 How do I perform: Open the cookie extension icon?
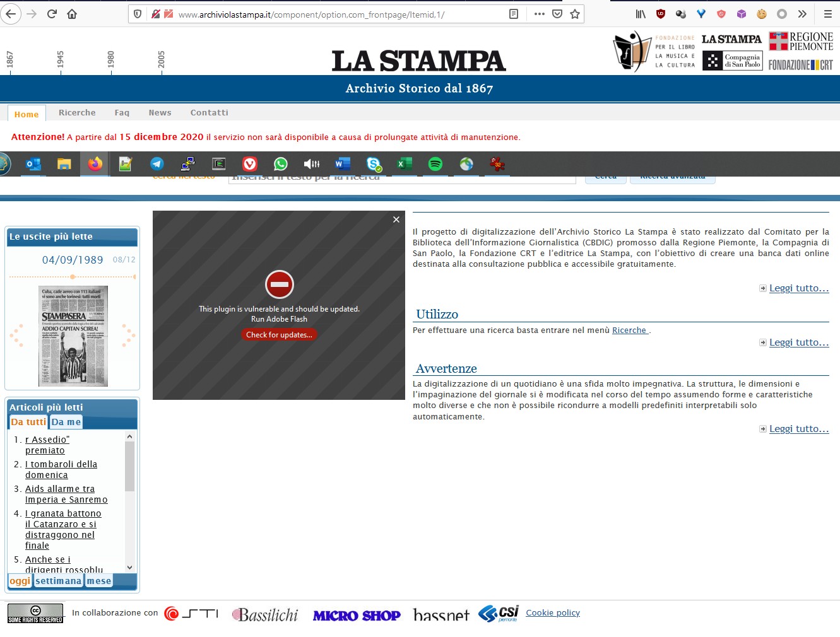pos(762,14)
